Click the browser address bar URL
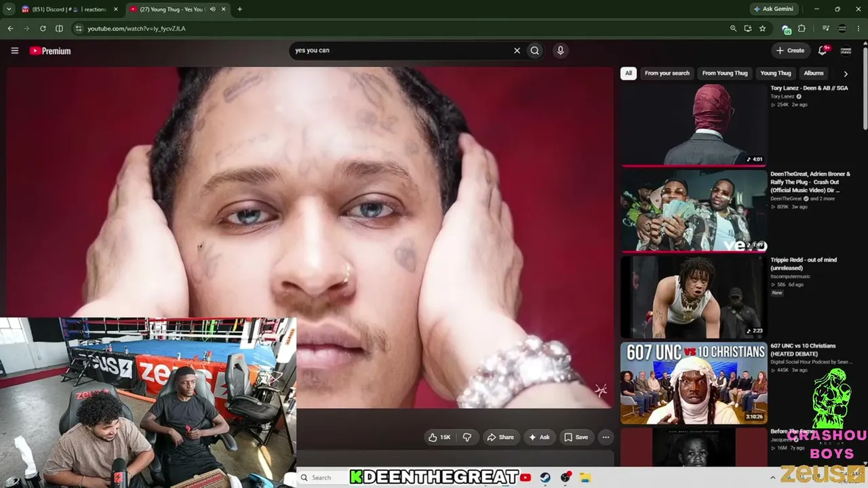The image size is (868, 488). coord(136,28)
